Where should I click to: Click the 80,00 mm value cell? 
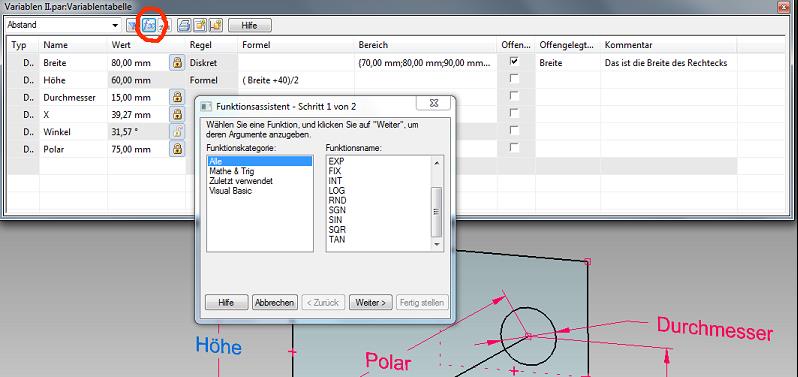tap(138, 63)
